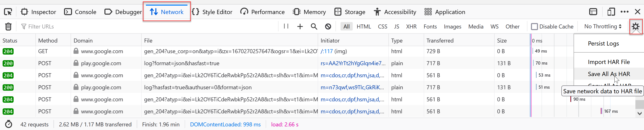Open request blocking icon
This screenshot has width=644, height=130.
pyautogui.click(x=328, y=26)
